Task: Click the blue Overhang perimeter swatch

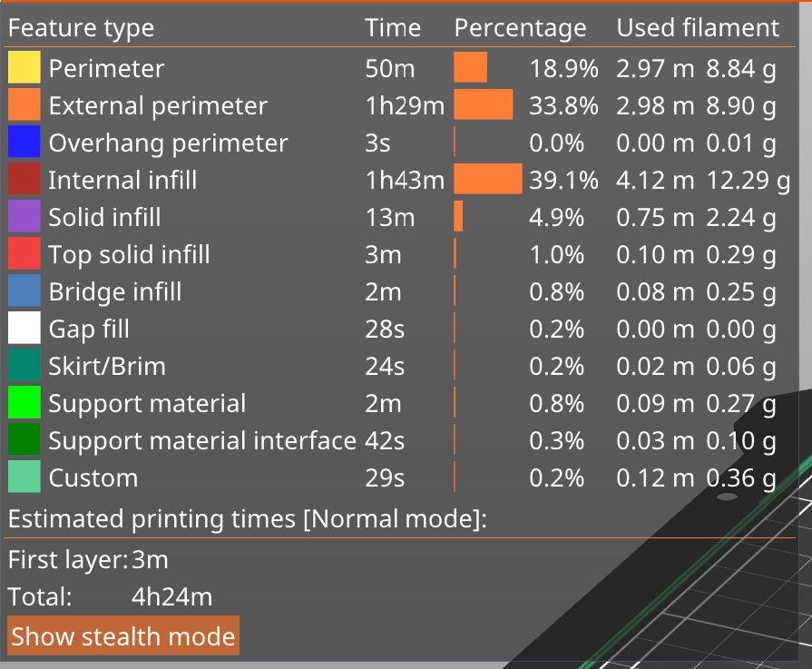Action: tap(24, 142)
